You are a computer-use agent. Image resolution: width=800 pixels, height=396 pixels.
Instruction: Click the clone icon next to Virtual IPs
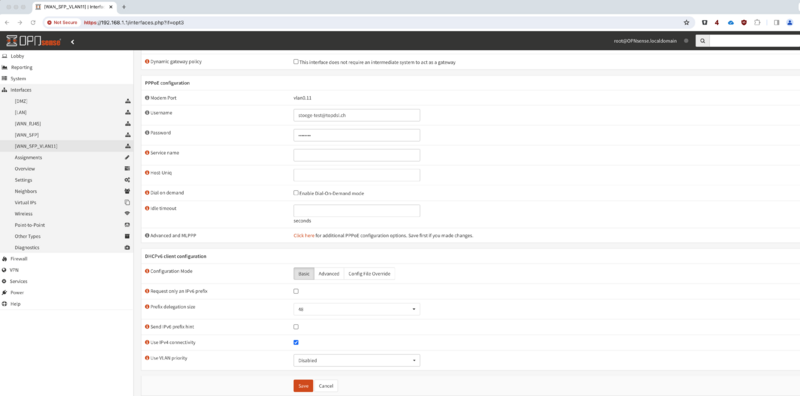128,202
